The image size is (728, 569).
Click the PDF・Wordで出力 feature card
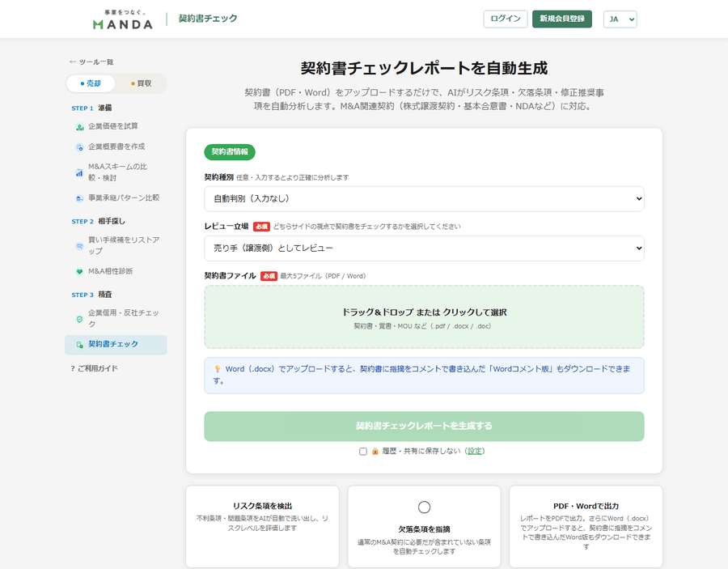coord(586,526)
